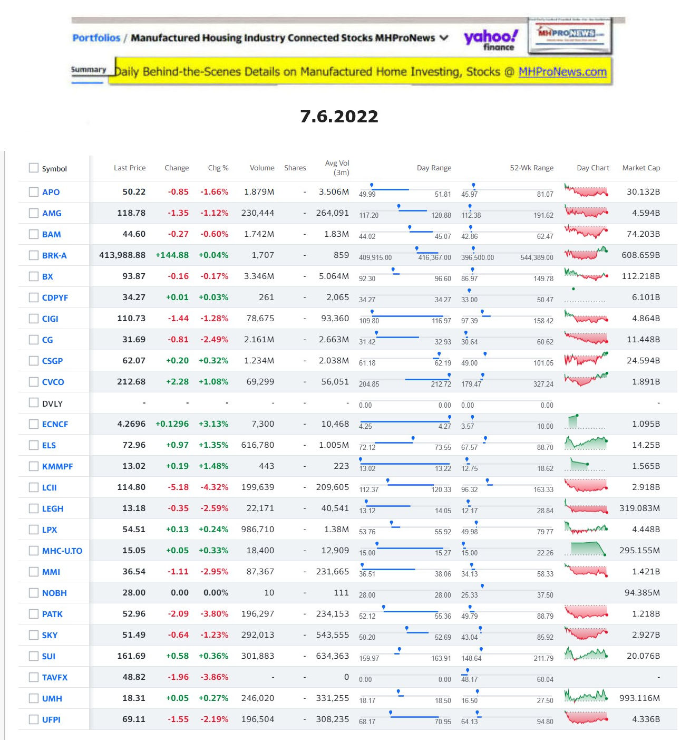Viewport: 700px width, 740px height.
Task: Check the UFPI row checkbox
Action: point(34,719)
